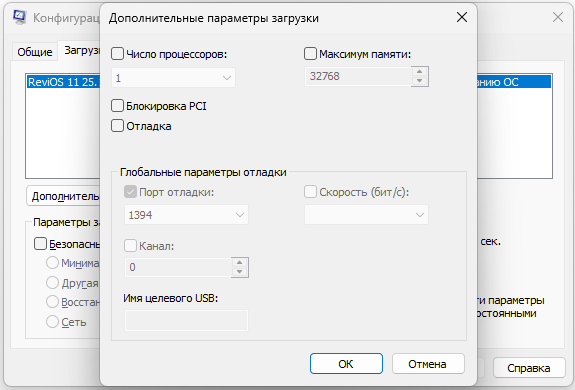The height and width of the screenshot is (390, 575).
Task: Increase the maximum memory value
Action: (420, 71)
